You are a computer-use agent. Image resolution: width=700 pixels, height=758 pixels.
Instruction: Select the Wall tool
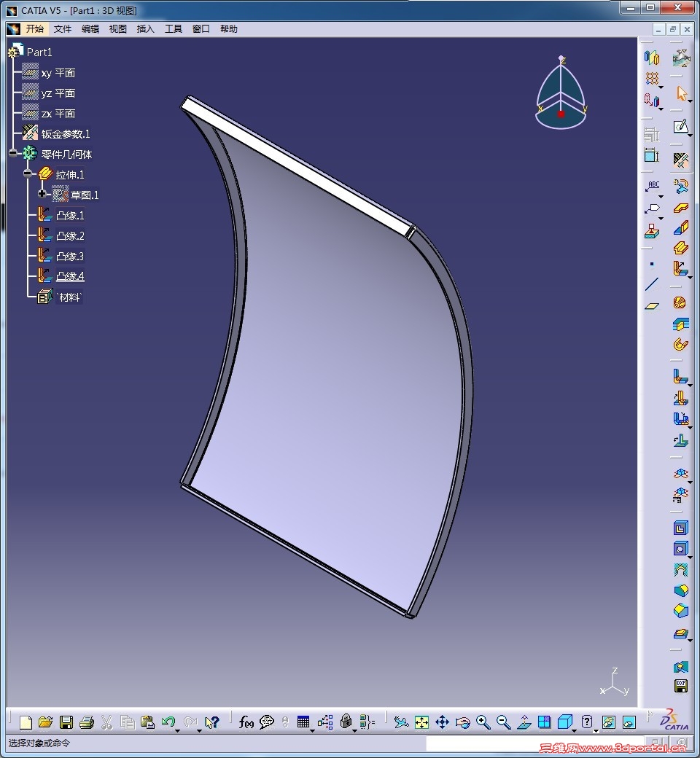[x=680, y=208]
